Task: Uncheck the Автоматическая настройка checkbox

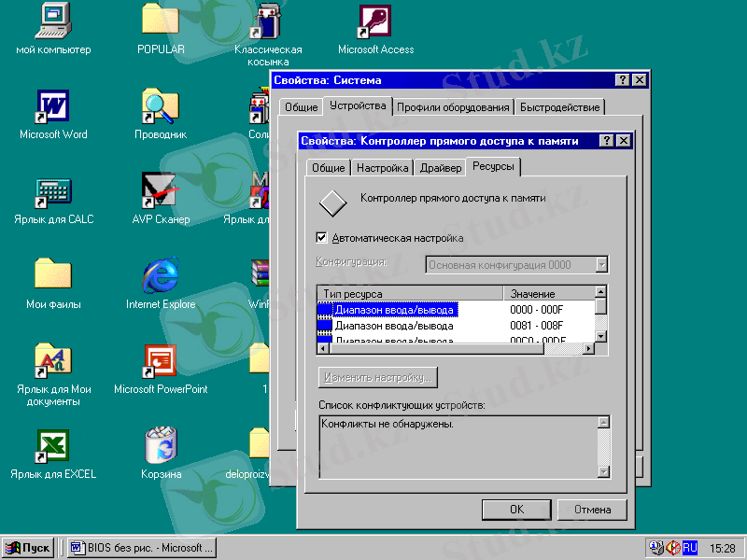Action: pos(323,238)
